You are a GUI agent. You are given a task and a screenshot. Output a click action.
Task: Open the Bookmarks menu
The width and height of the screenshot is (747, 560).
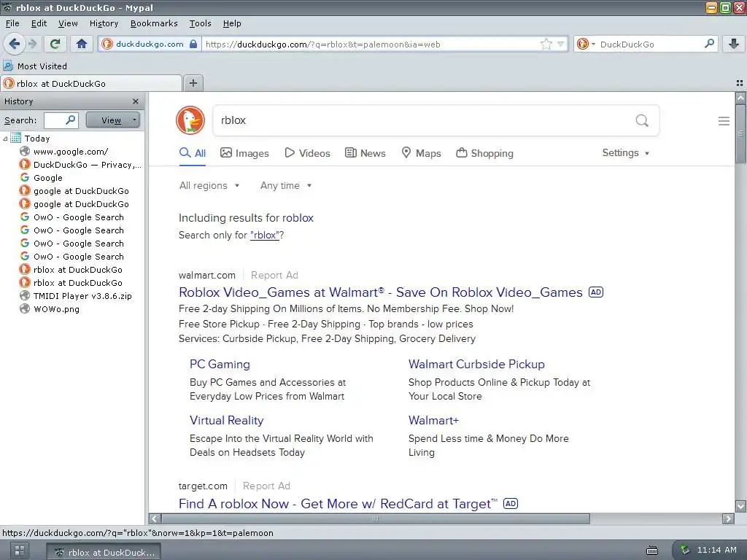(154, 23)
